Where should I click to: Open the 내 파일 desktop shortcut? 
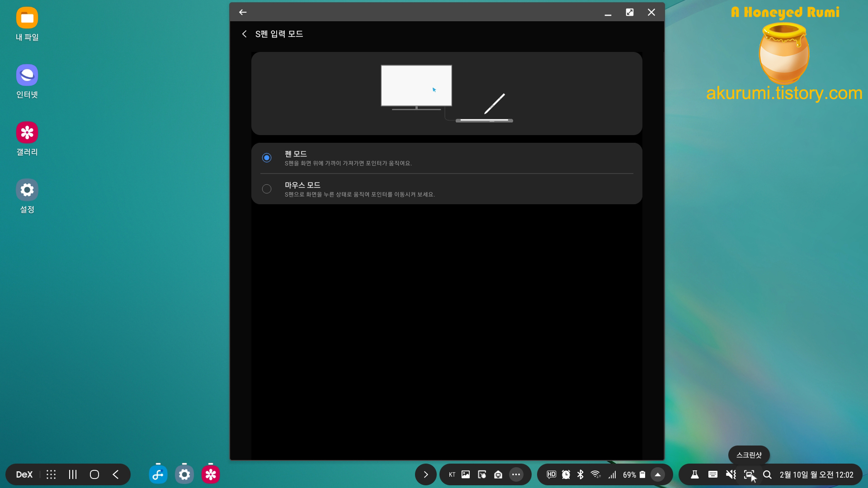(27, 24)
